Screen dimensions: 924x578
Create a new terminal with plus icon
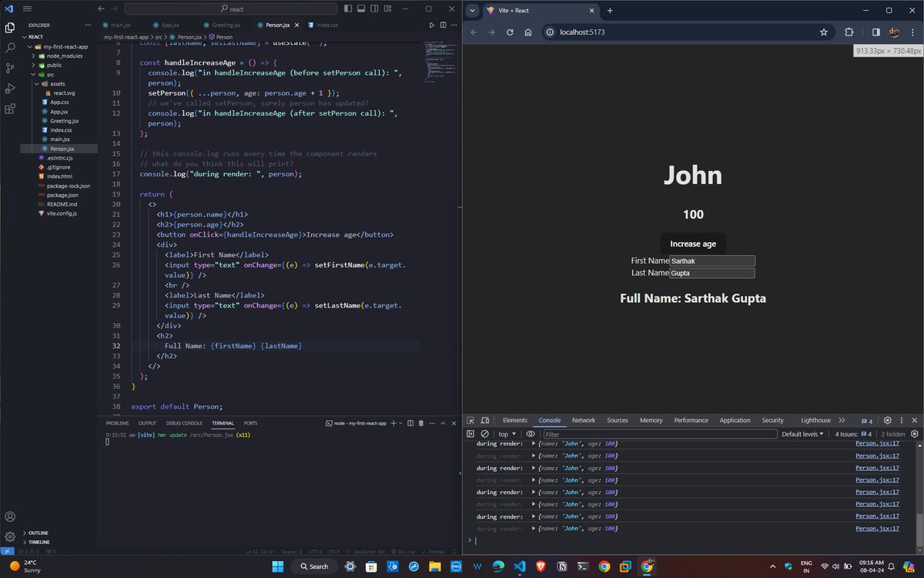tap(393, 423)
